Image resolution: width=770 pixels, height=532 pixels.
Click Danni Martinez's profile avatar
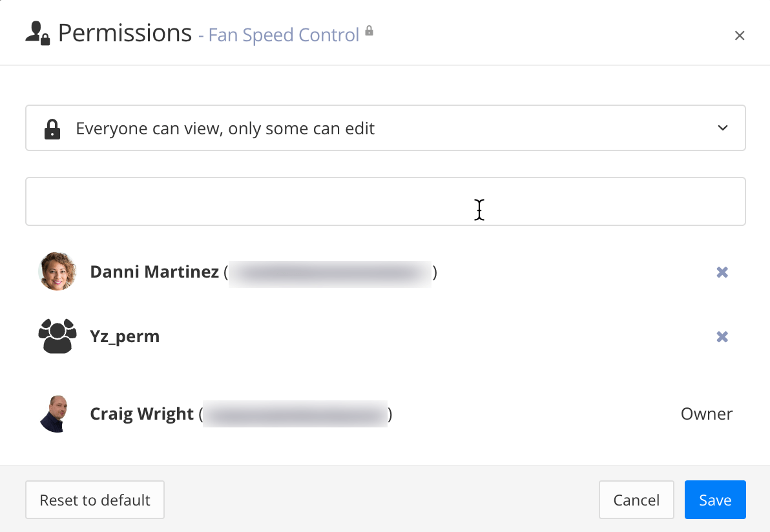57,272
